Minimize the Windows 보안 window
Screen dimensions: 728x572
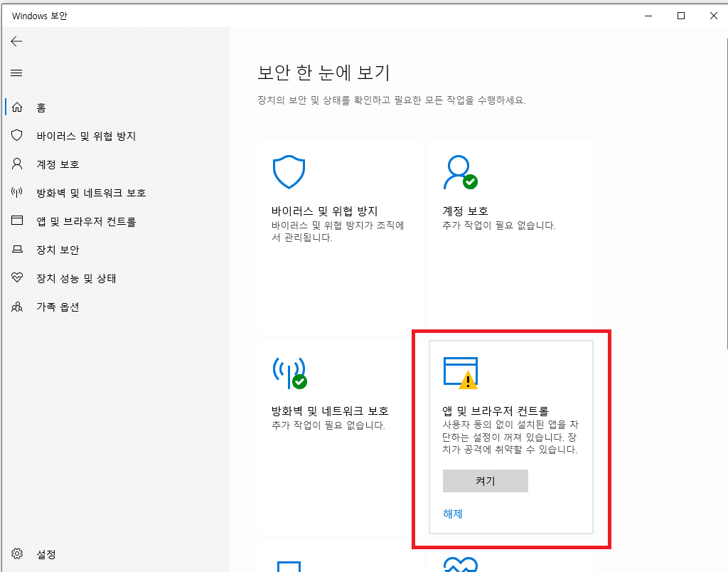(648, 16)
